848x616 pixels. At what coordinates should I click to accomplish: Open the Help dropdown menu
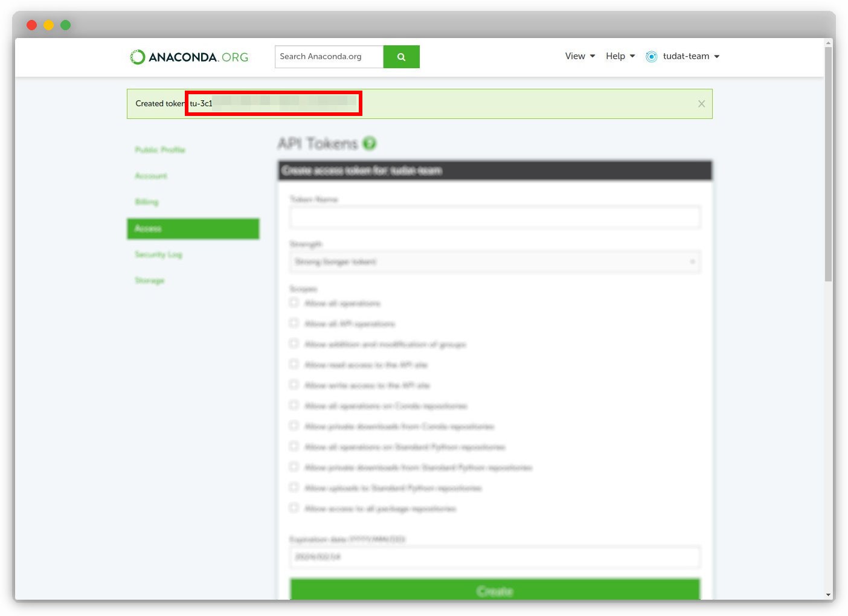[620, 56]
